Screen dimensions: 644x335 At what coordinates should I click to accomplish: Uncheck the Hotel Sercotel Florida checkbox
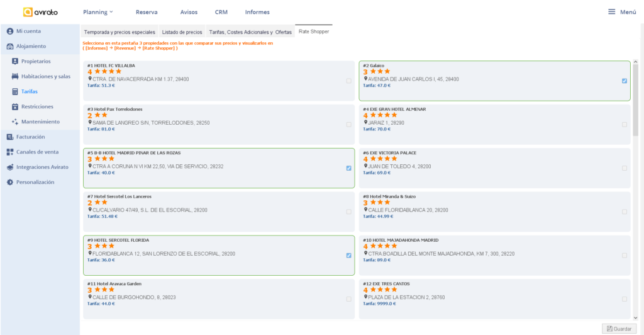coord(348,255)
